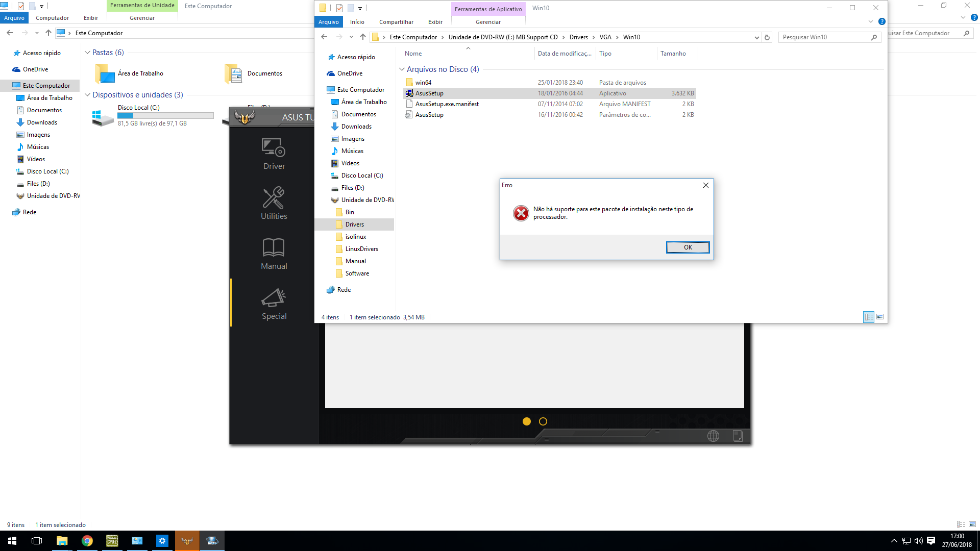Click Drivers in the address breadcrumb
Screen dimensions: 980x551
pyautogui.click(x=579, y=37)
